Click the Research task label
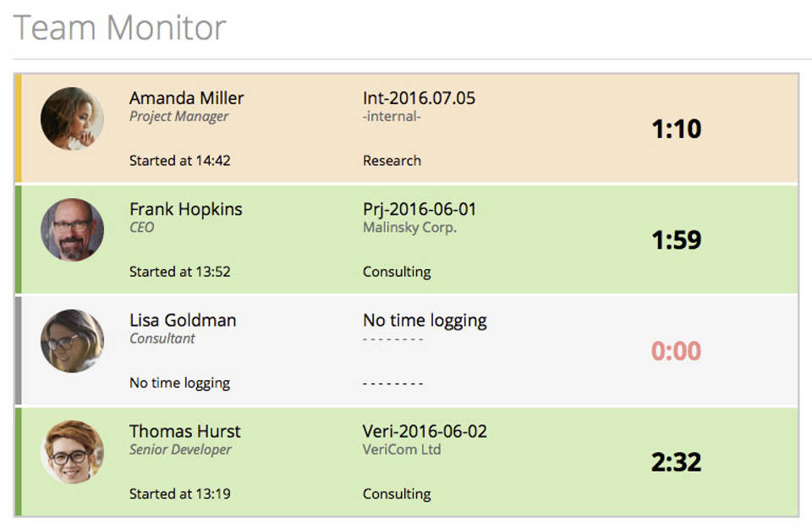The height and width of the screenshot is (529, 812). pos(392,161)
